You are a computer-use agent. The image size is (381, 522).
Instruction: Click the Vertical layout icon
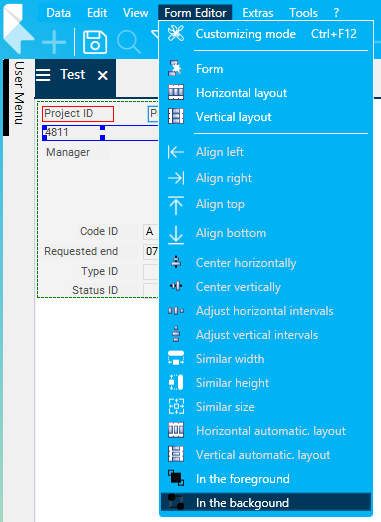coord(176,116)
